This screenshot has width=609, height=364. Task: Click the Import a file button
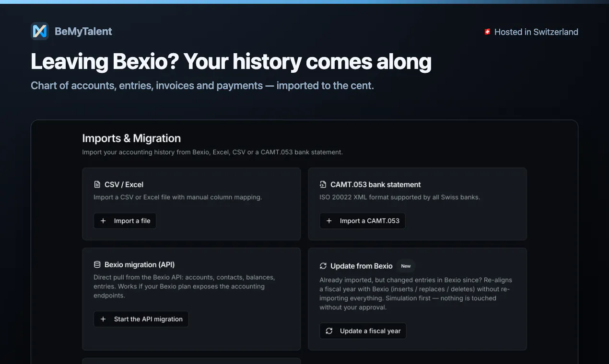(125, 221)
